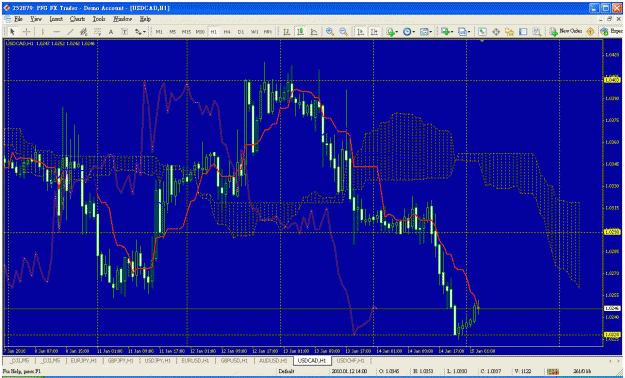Screen dimensions: 625x378
Task: Switch to M5 timeframe
Action: [x=173, y=32]
